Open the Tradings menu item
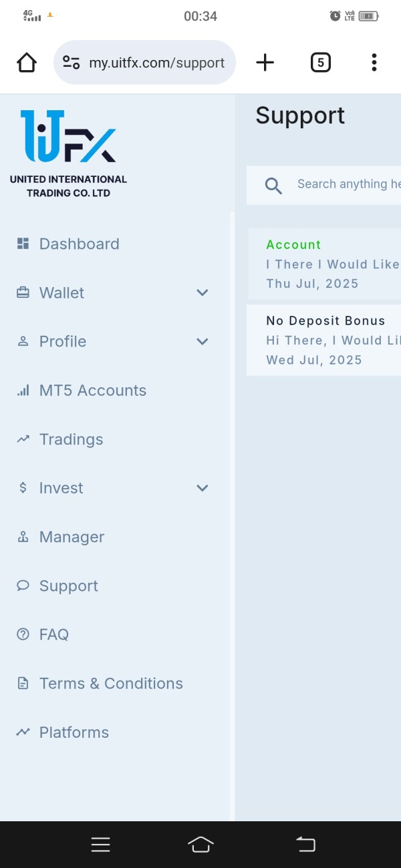The height and width of the screenshot is (868, 401). tap(71, 439)
